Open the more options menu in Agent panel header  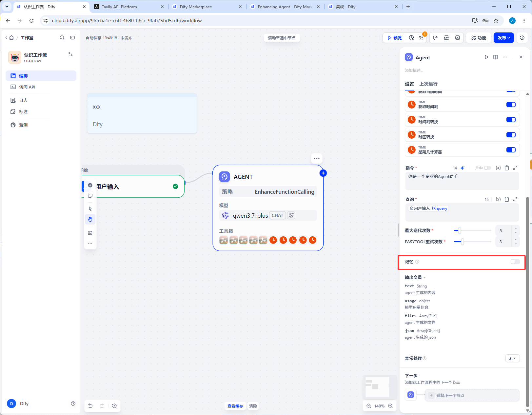point(505,57)
